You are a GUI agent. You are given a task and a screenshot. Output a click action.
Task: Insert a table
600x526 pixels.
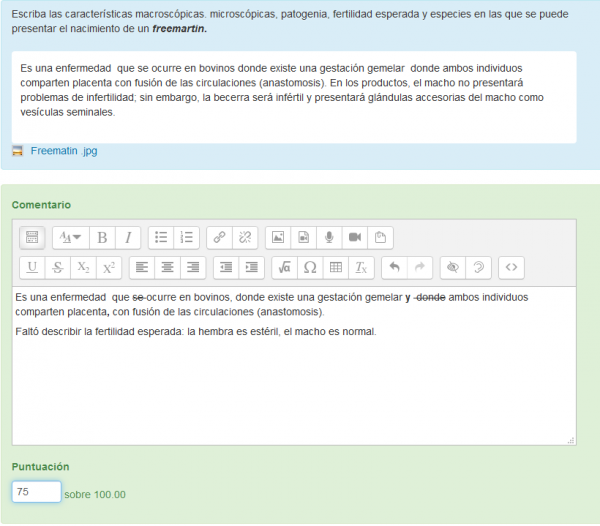pos(336,267)
